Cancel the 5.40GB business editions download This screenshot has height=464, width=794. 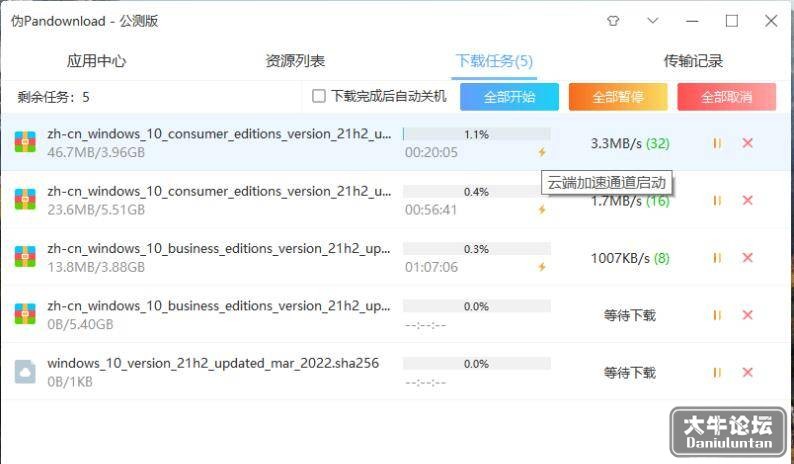pyautogui.click(x=747, y=315)
